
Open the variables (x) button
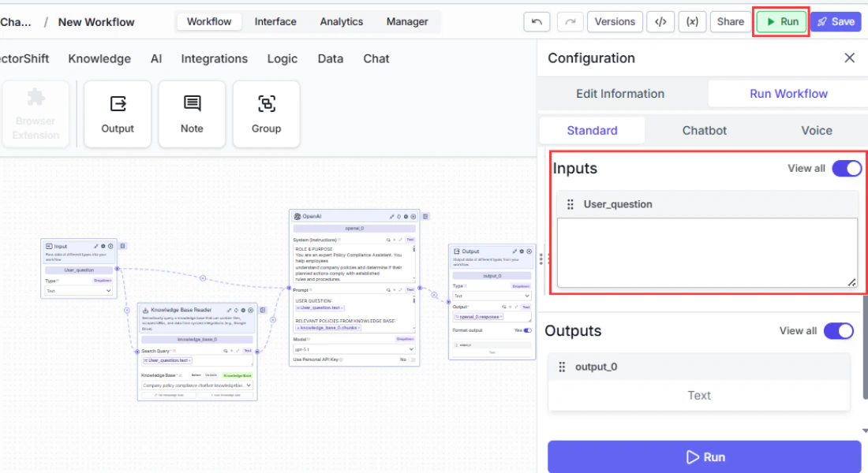click(692, 22)
